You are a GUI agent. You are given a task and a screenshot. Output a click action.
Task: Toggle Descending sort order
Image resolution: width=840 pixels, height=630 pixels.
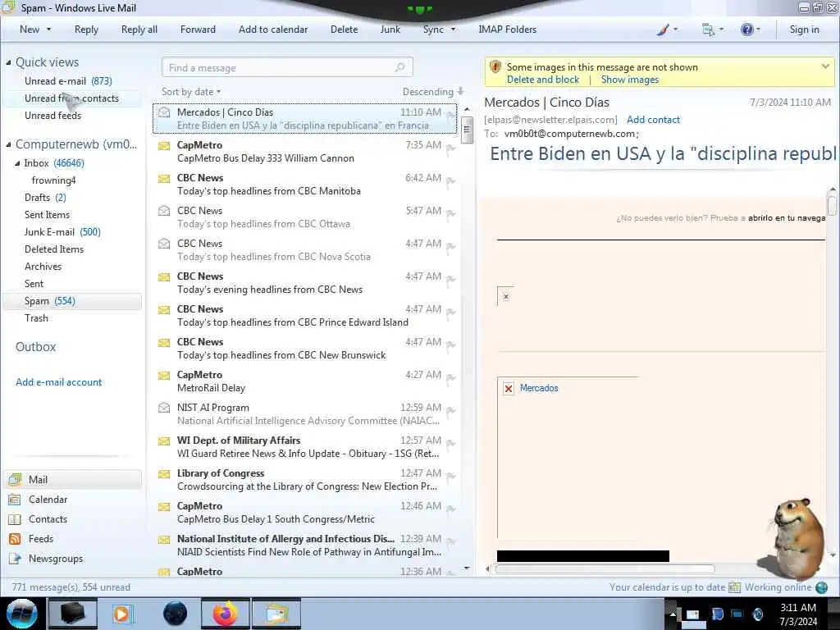coord(433,92)
